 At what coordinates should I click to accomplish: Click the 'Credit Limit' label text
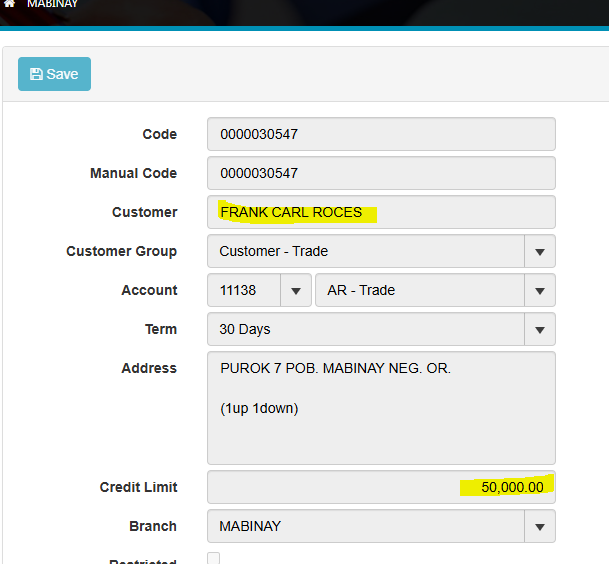pyautogui.click(x=138, y=487)
